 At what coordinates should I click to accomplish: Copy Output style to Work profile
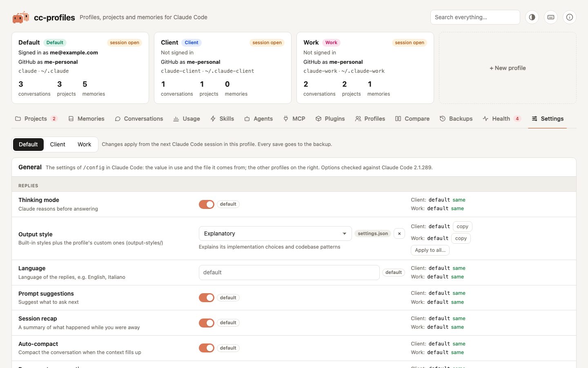point(461,238)
